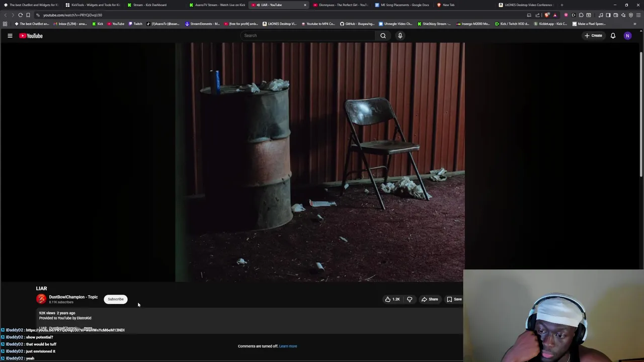Switch to The Perfect Girl YouTube tab
The height and width of the screenshot is (362, 644).
click(x=341, y=5)
